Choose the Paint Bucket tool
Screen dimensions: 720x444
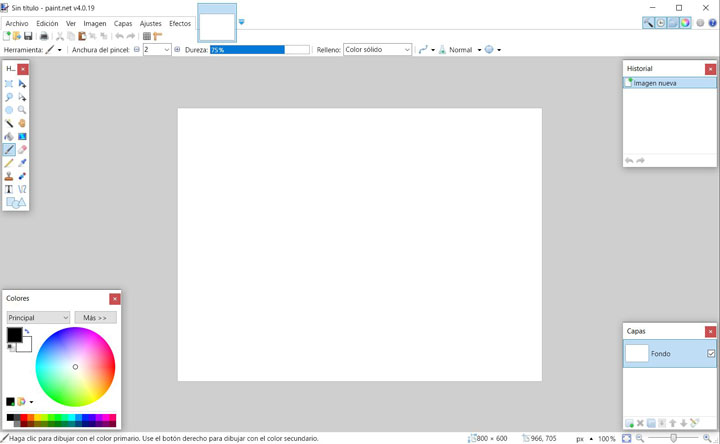coord(9,137)
